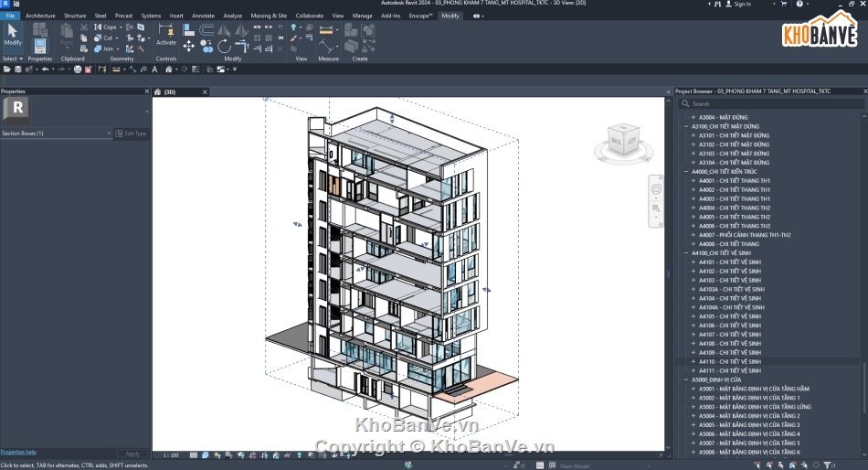Click the Cut to Clipboard scissors icon
Image resolution: width=868 pixels, height=470 pixels.
click(83, 27)
